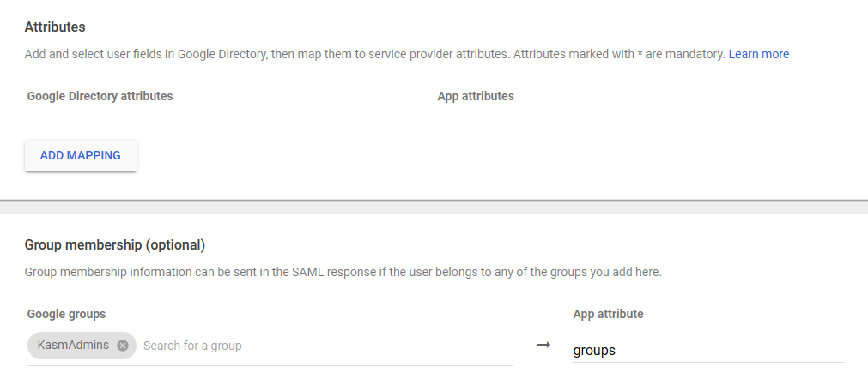The image size is (868, 385).
Task: Click the ADD MAPPING button
Action: [81, 156]
